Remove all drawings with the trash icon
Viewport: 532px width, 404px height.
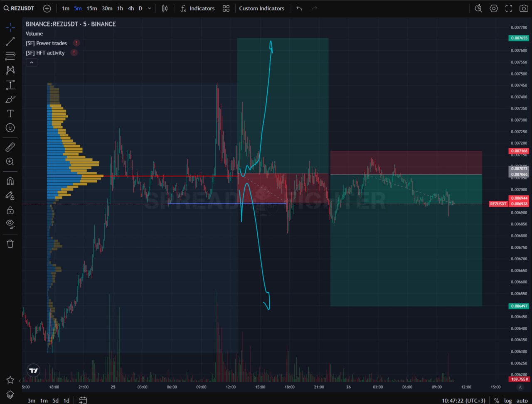point(10,244)
